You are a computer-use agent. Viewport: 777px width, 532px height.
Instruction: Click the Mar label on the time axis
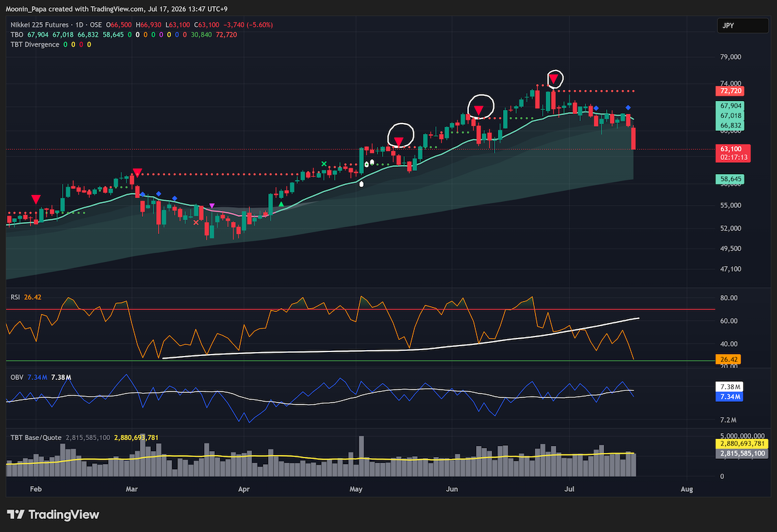(x=132, y=490)
